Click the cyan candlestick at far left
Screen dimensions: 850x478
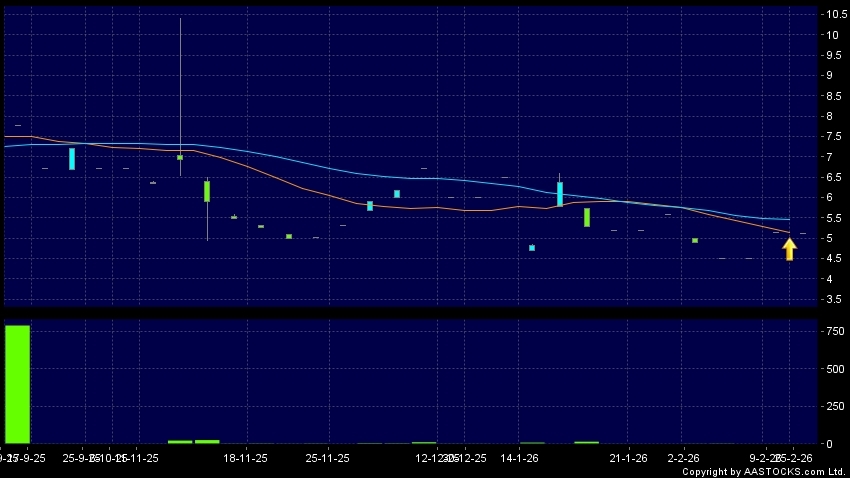(72, 158)
